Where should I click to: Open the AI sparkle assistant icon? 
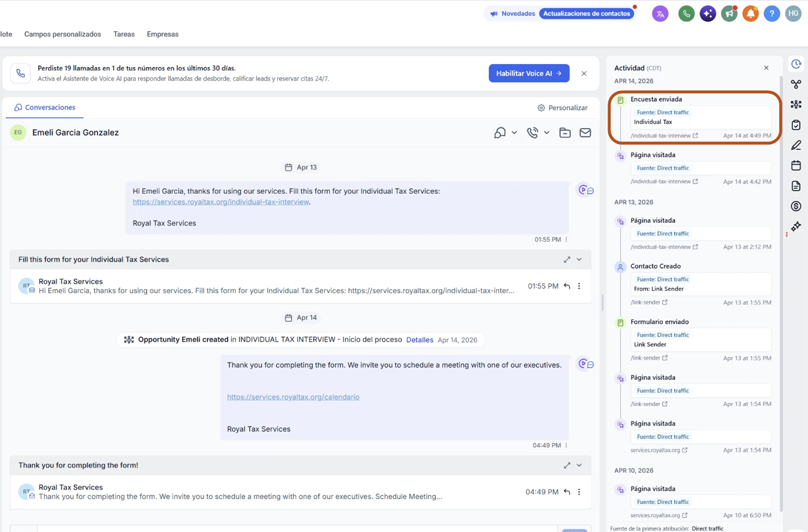point(708,14)
